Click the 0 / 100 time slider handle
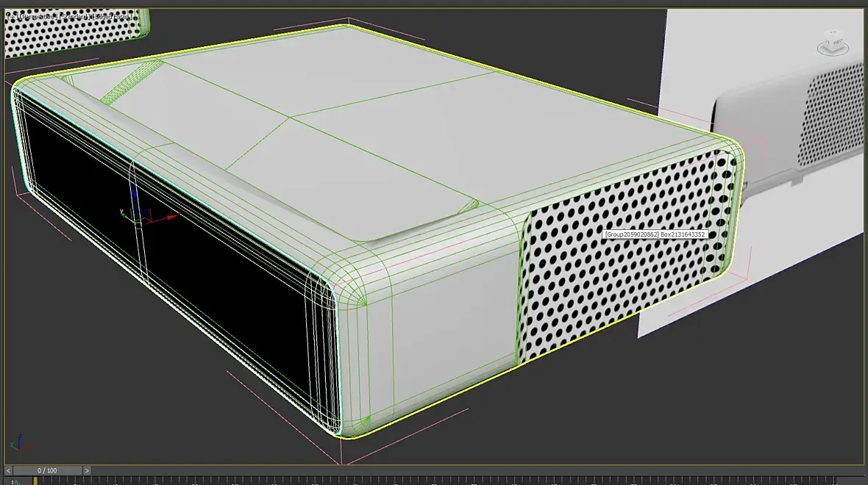Image resolution: width=868 pixels, height=485 pixels. (48, 470)
